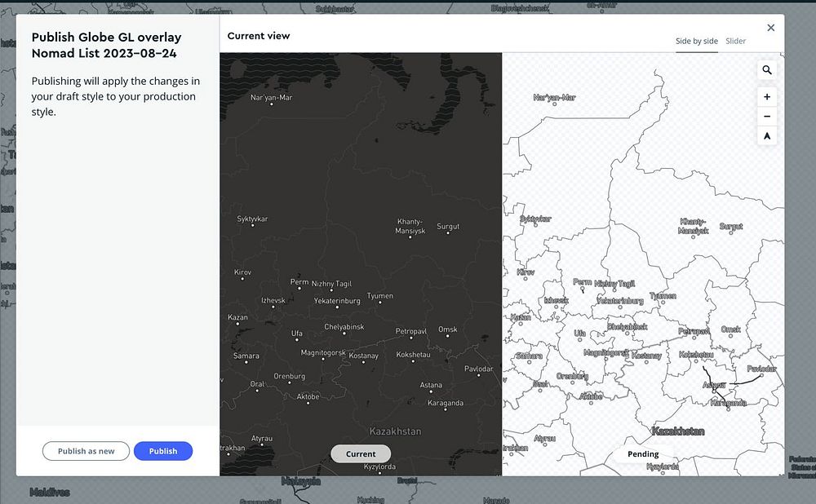Click the Publish as new button
This screenshot has height=504, width=816.
[86, 451]
